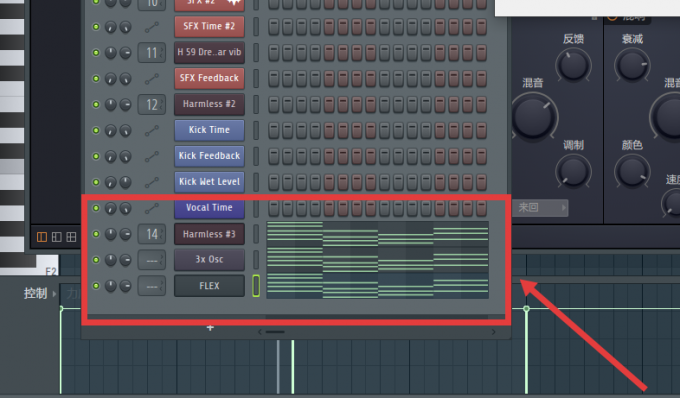Select the grid layout view icon

point(71,237)
